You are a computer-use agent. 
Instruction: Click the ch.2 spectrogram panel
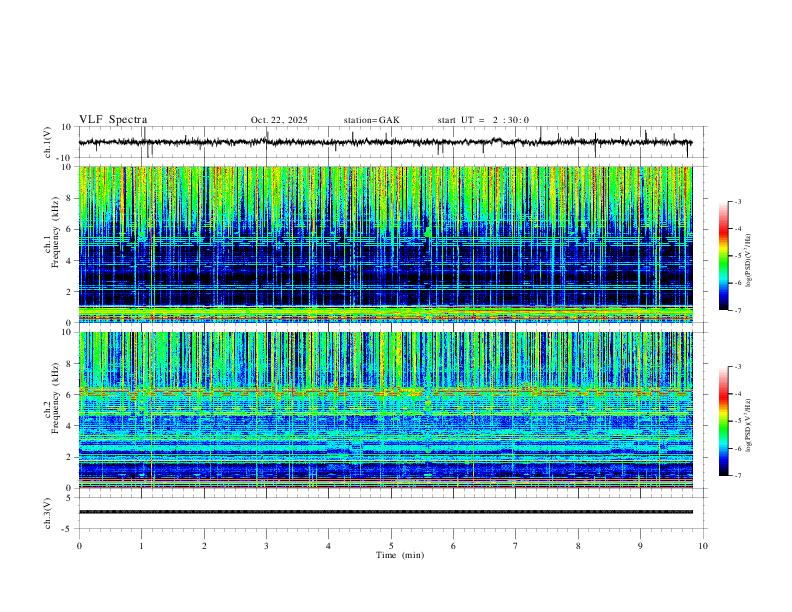click(385, 410)
